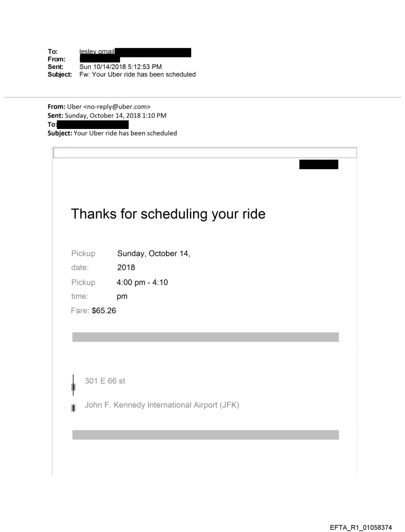Screen dimensions: 405x532
Task: Click the redacted sender name beside From:
Action: [99, 59]
